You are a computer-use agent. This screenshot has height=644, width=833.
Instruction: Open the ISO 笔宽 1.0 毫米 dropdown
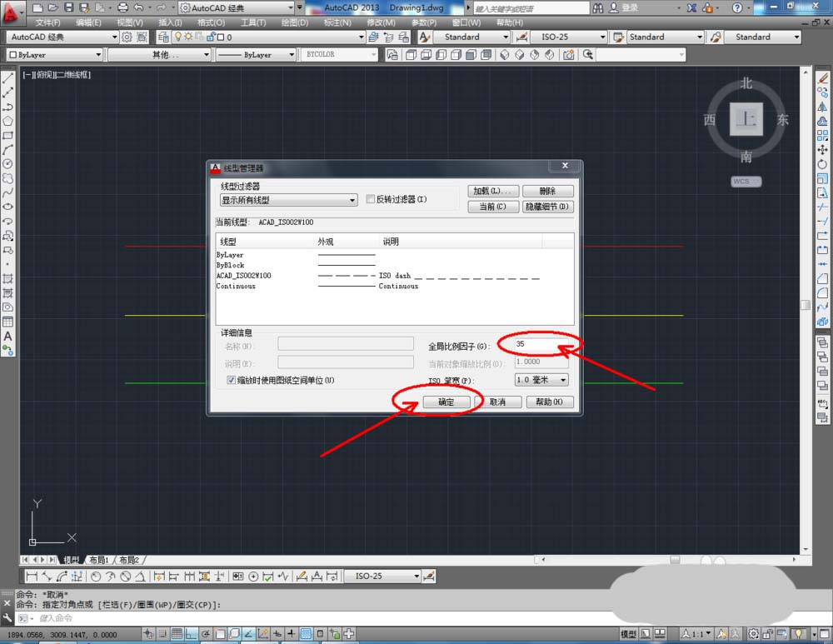tap(541, 380)
